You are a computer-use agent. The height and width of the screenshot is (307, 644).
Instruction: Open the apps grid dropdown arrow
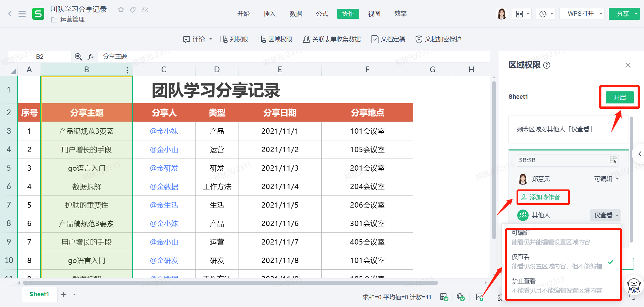[528, 14]
